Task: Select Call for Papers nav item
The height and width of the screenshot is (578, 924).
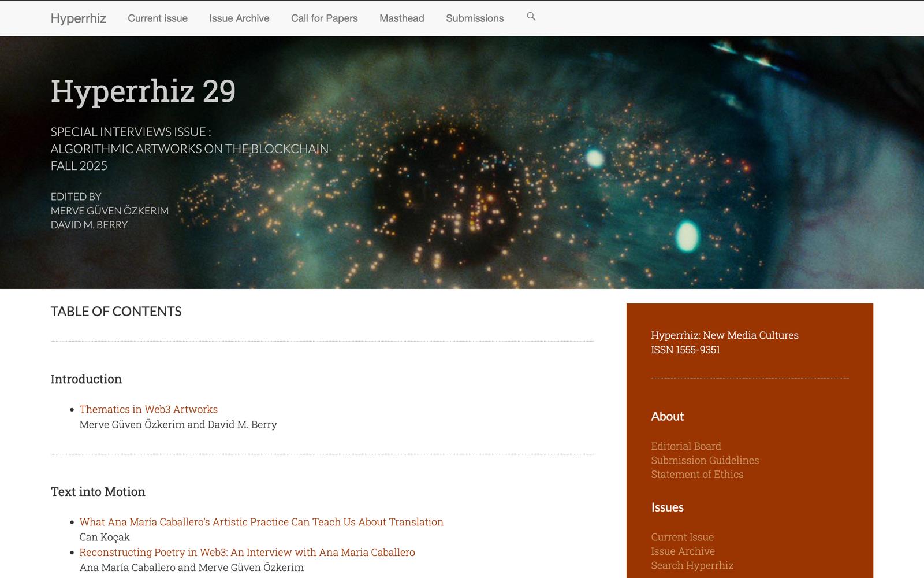Action: [325, 18]
